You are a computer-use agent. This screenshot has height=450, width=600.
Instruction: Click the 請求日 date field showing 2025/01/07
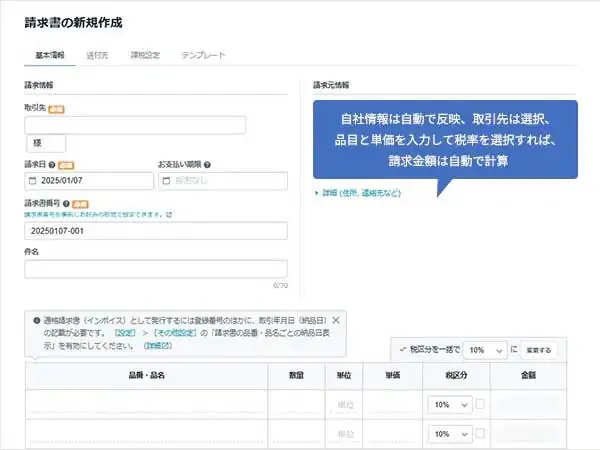(89, 181)
